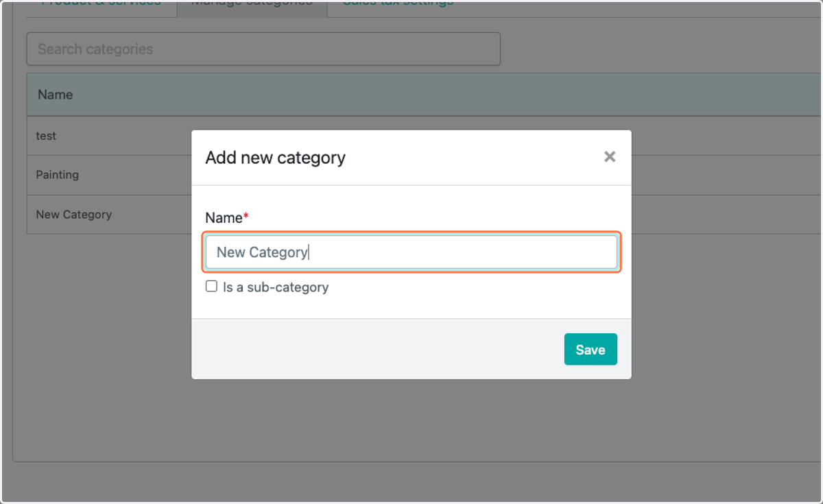
Task: Click the Name* field label
Action: coord(227,218)
